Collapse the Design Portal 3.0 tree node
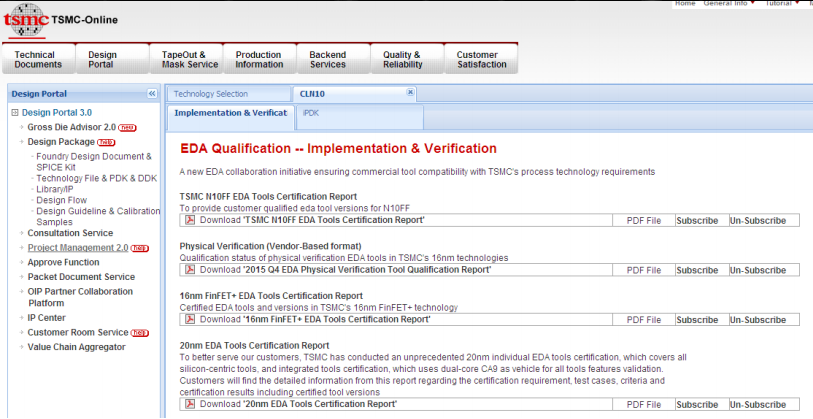 tap(15, 113)
